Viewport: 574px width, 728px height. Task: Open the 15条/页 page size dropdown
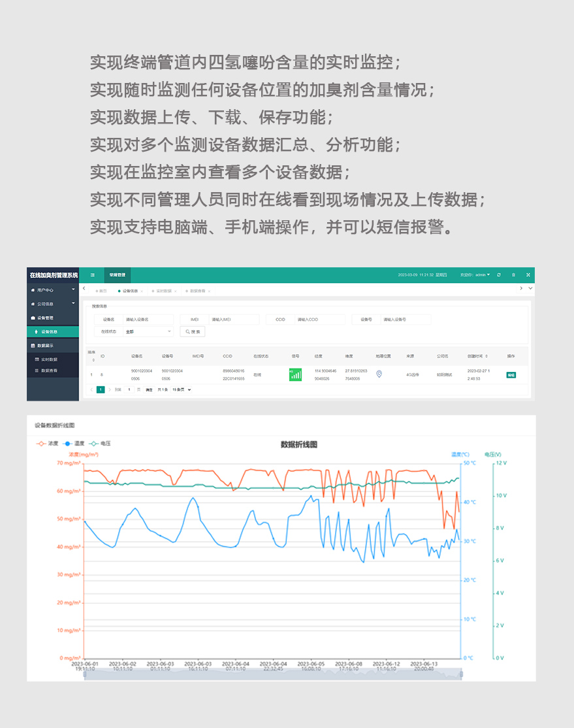pyautogui.click(x=182, y=389)
